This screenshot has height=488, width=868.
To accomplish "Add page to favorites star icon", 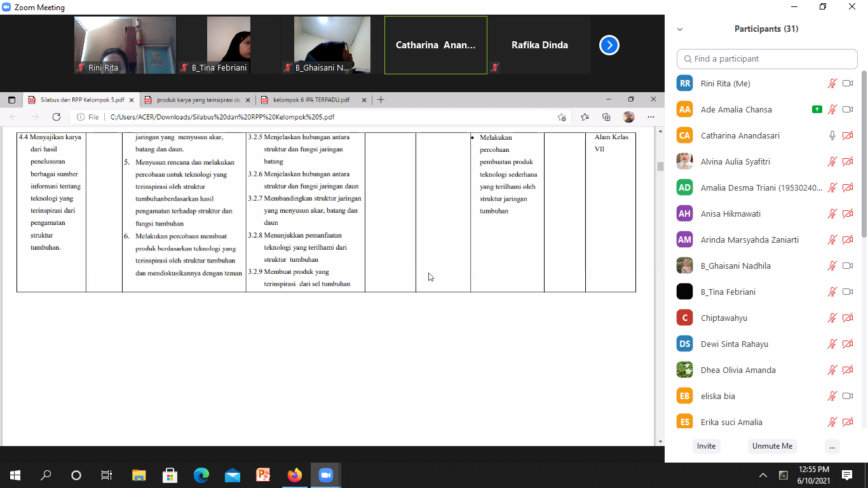I will (x=562, y=117).
